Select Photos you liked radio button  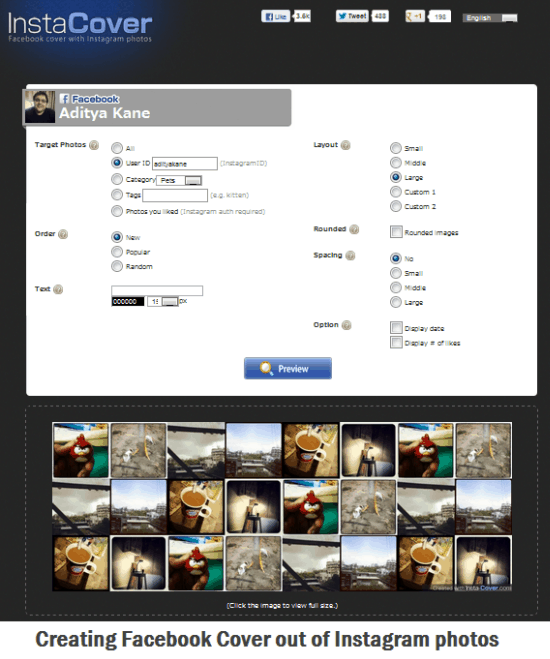[x=117, y=211]
